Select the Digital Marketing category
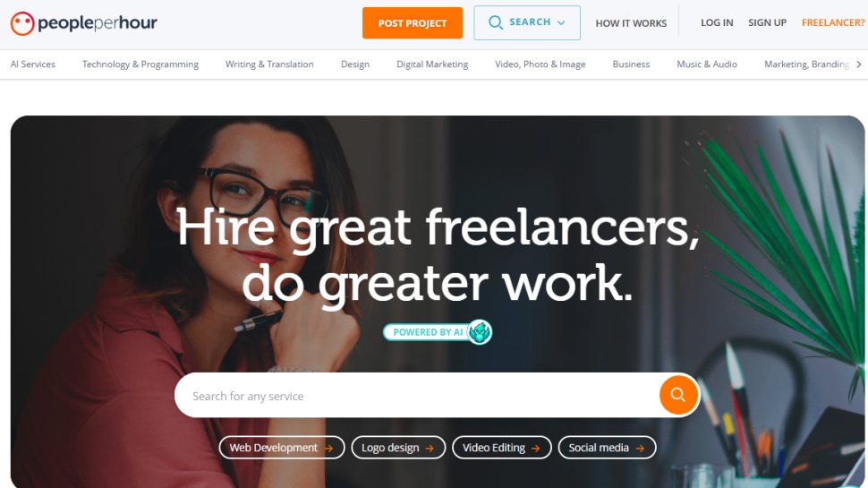 point(432,64)
